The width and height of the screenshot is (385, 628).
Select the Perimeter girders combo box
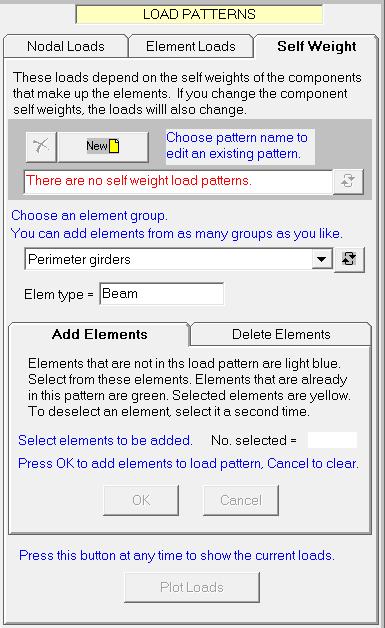[178, 259]
